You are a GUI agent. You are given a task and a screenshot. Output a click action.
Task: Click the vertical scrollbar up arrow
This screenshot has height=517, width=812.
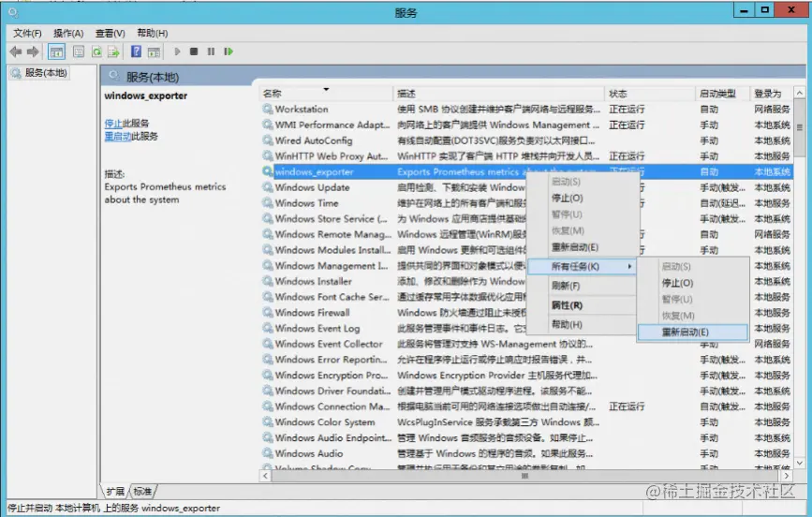coord(800,93)
